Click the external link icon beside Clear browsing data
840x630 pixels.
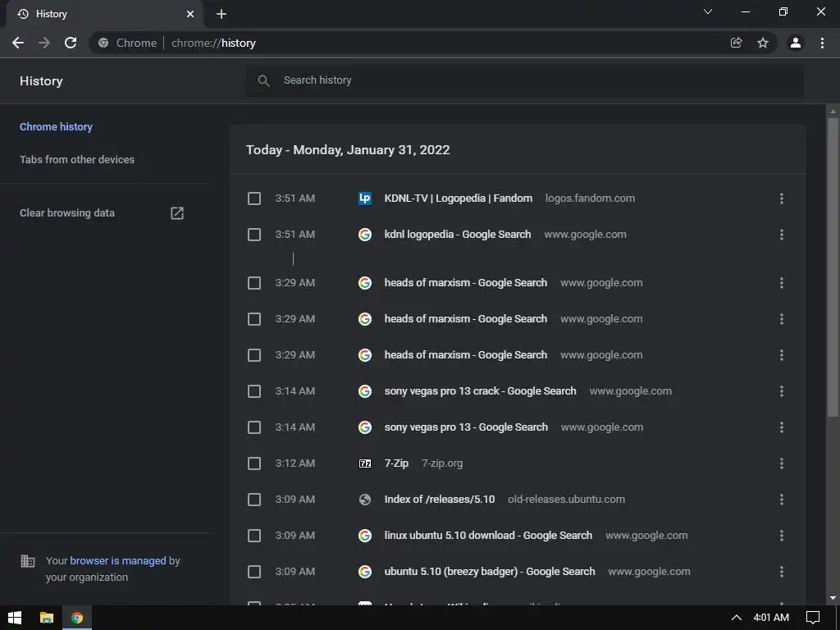(177, 213)
